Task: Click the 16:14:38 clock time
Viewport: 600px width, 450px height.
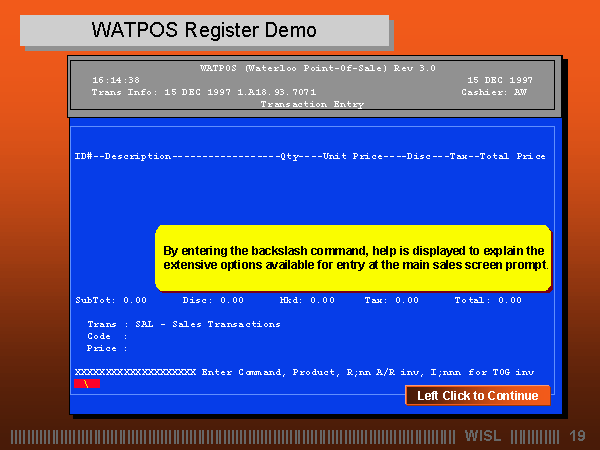Action: tap(116, 79)
